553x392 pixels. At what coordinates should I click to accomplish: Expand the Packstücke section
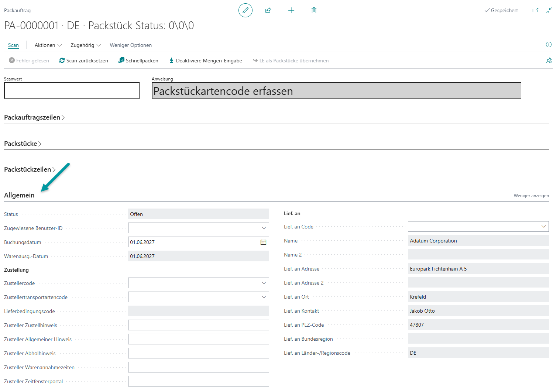pos(23,144)
